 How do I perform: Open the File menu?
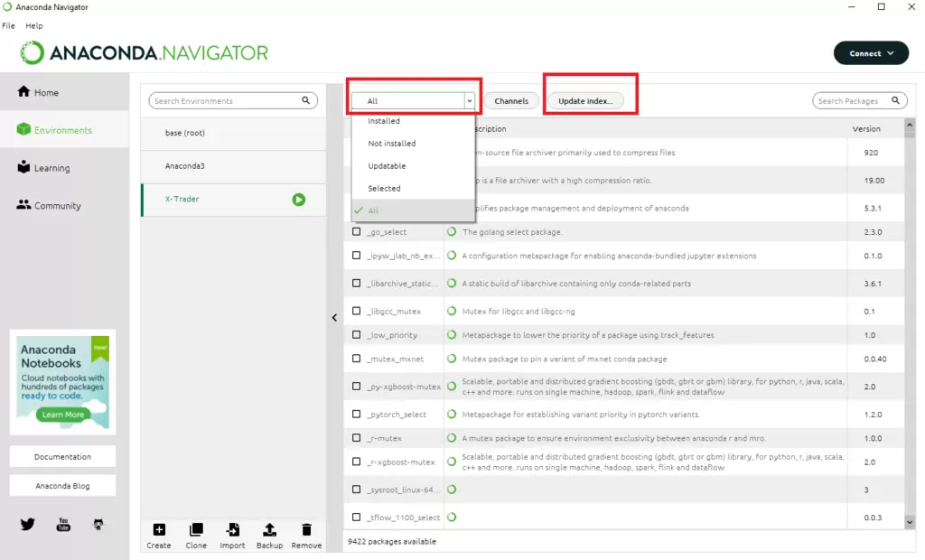(x=8, y=25)
